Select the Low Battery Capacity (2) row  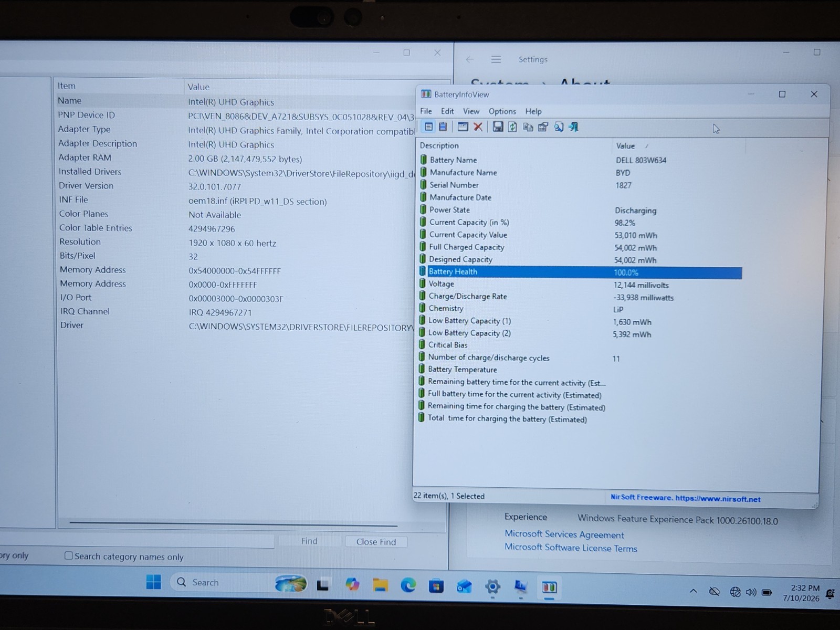point(580,333)
